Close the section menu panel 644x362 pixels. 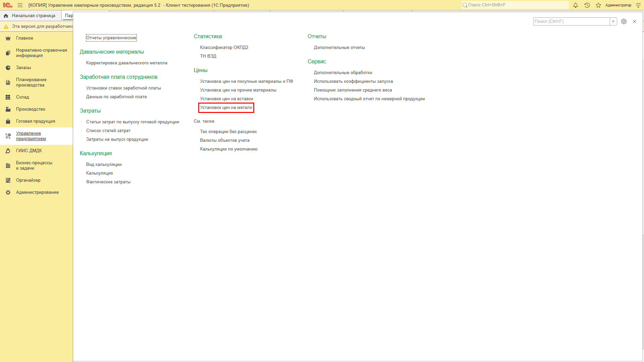point(635,21)
